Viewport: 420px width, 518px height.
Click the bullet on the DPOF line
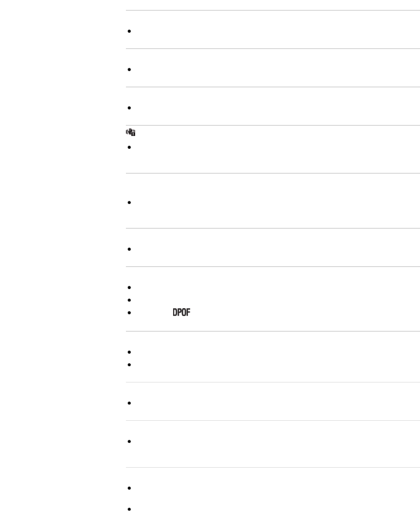point(129,313)
